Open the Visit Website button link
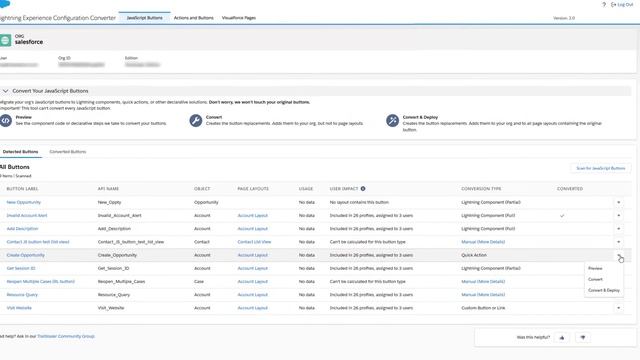The image size is (640, 360). point(19,308)
